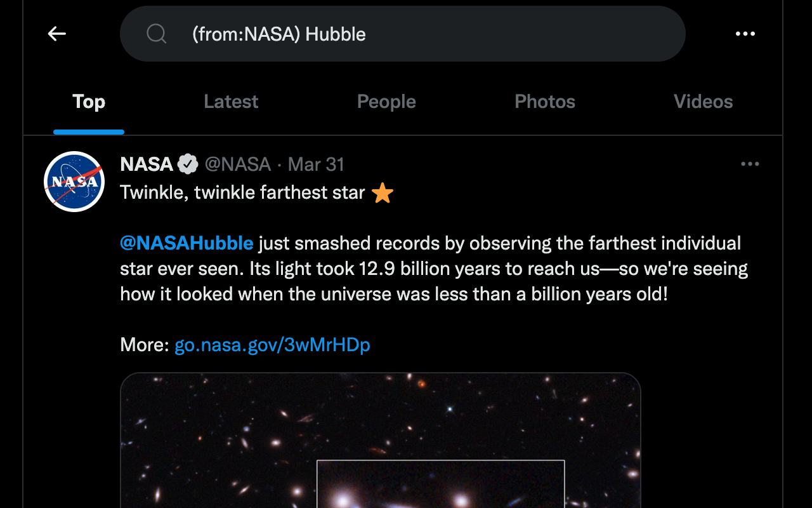Viewport: 812px width, 508px height.
Task: Open the NASA tweet's more options menu
Action: click(750, 164)
